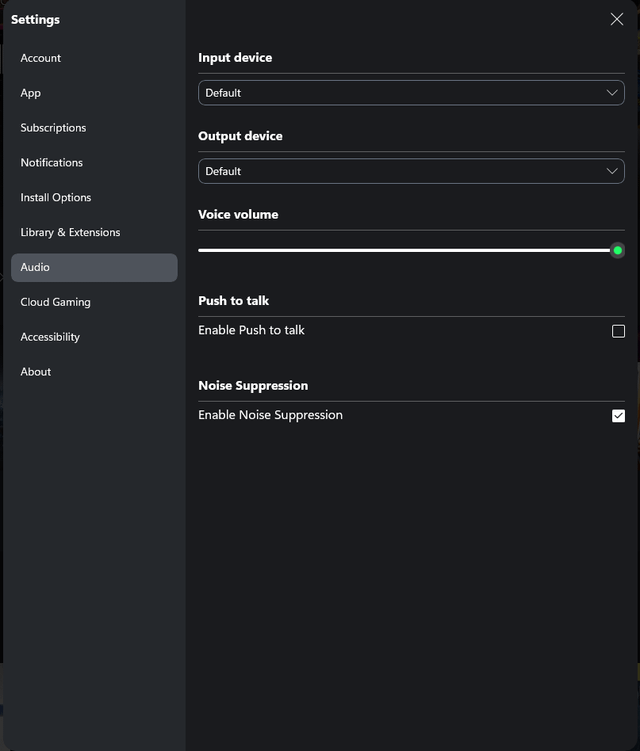Open Notifications settings
The image size is (640, 751).
click(52, 163)
